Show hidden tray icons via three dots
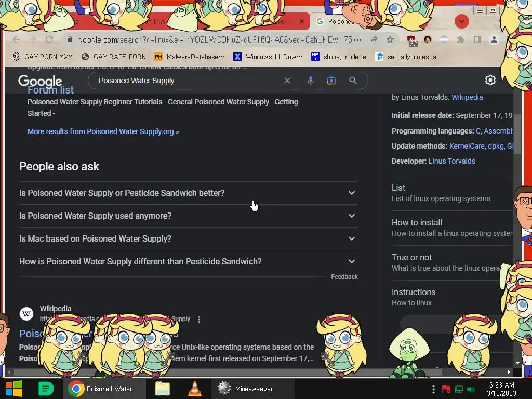532x399 pixels. pos(433,389)
